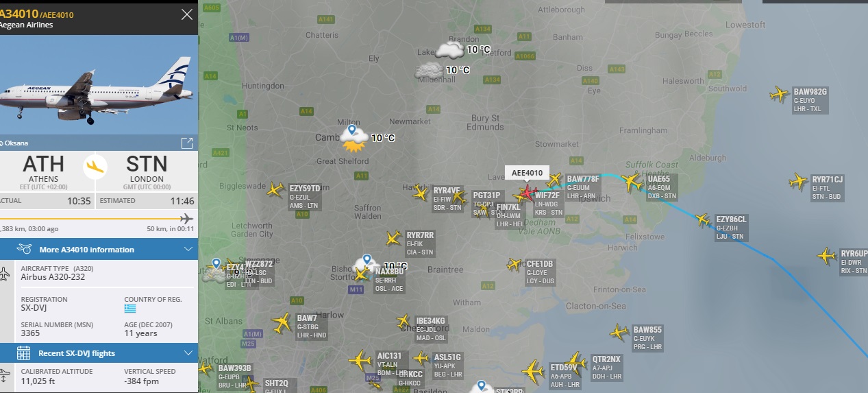
Task: Click the ATH Athens departure airport
Action: 44,169
